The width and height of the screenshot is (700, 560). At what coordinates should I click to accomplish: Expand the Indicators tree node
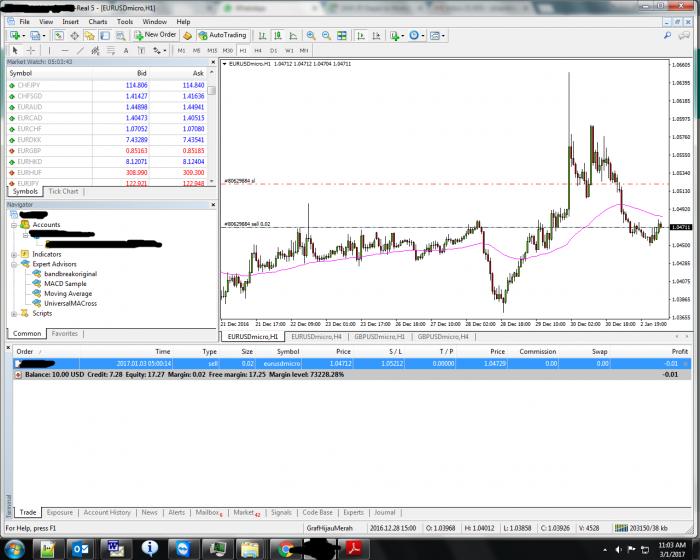coord(14,255)
